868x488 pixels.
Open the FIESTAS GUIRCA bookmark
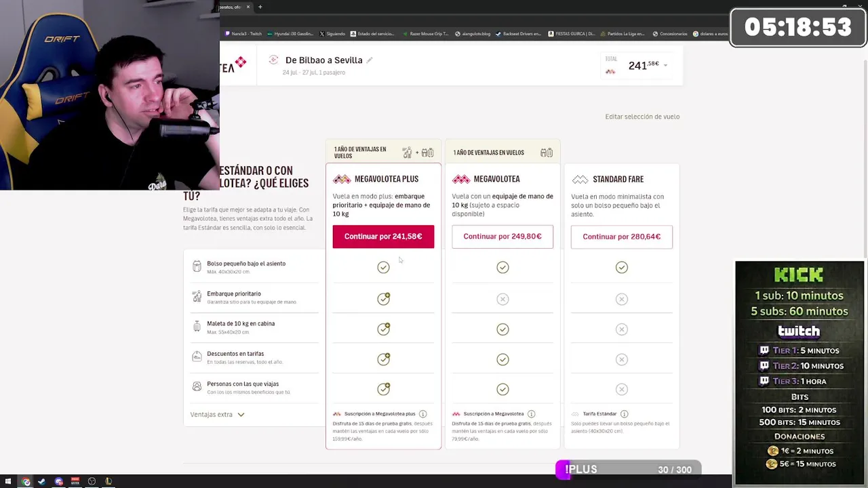[x=572, y=34]
